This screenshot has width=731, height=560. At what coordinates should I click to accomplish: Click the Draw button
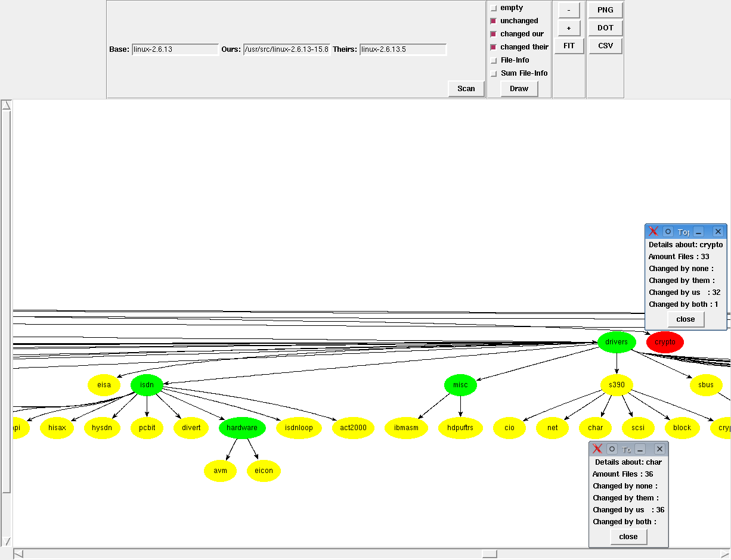519,89
